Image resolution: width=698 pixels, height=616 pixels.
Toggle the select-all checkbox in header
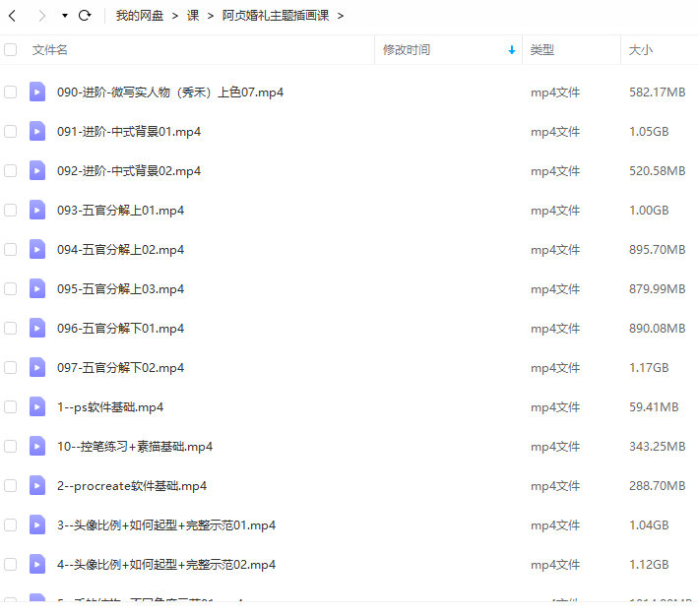[10, 49]
